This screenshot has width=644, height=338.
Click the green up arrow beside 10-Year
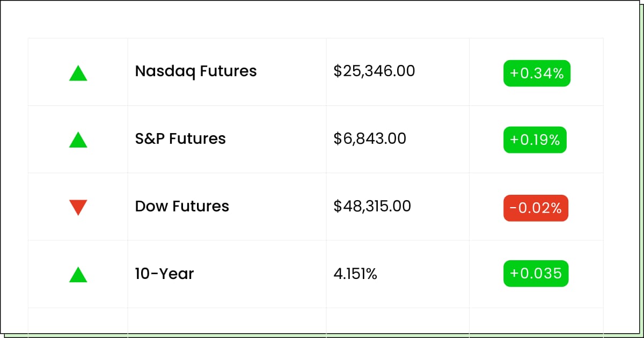pyautogui.click(x=78, y=275)
